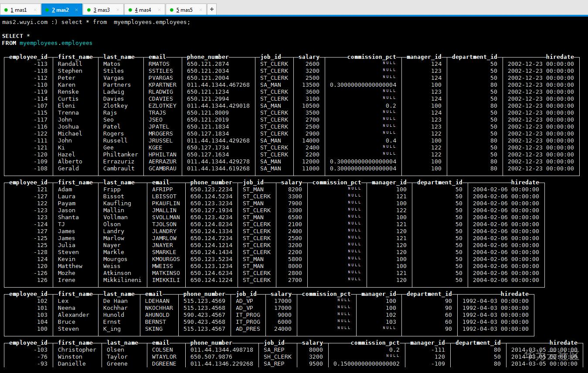
Task: Select phone number 650.127.1934
Action: point(211,210)
